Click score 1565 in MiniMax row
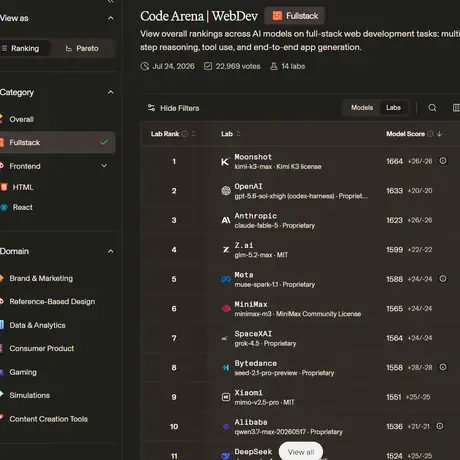Image resolution: width=460 pixels, height=460 pixels. click(x=395, y=309)
